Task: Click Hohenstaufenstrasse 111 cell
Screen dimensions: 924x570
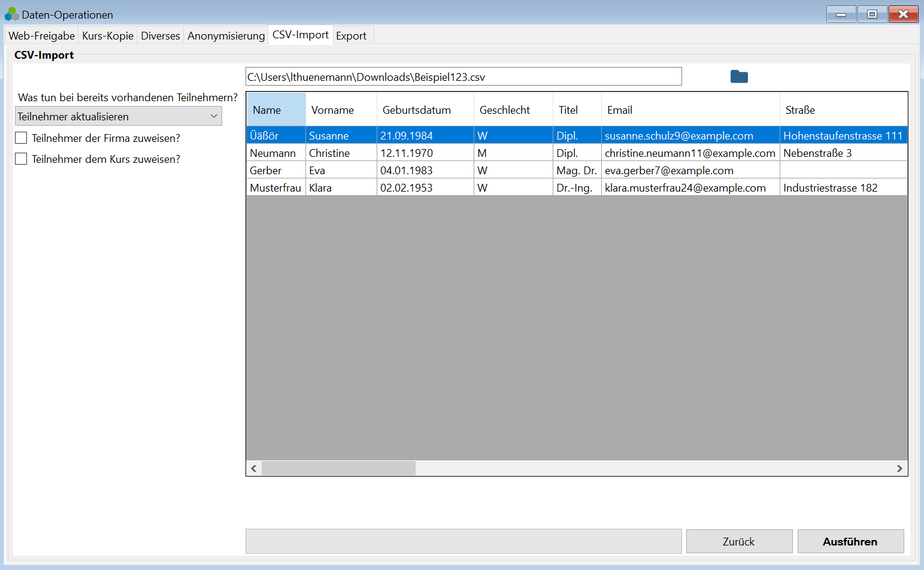Action: [x=844, y=135]
